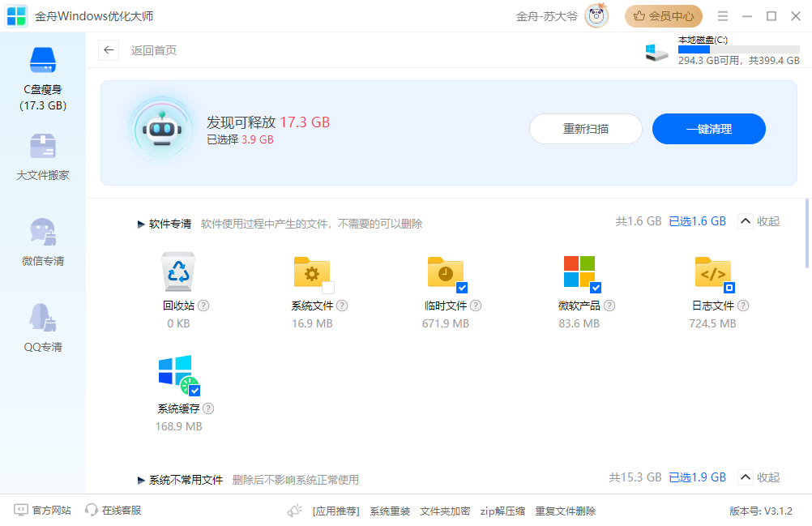Show help for 系统缓存
812x526 pixels.
(208, 408)
